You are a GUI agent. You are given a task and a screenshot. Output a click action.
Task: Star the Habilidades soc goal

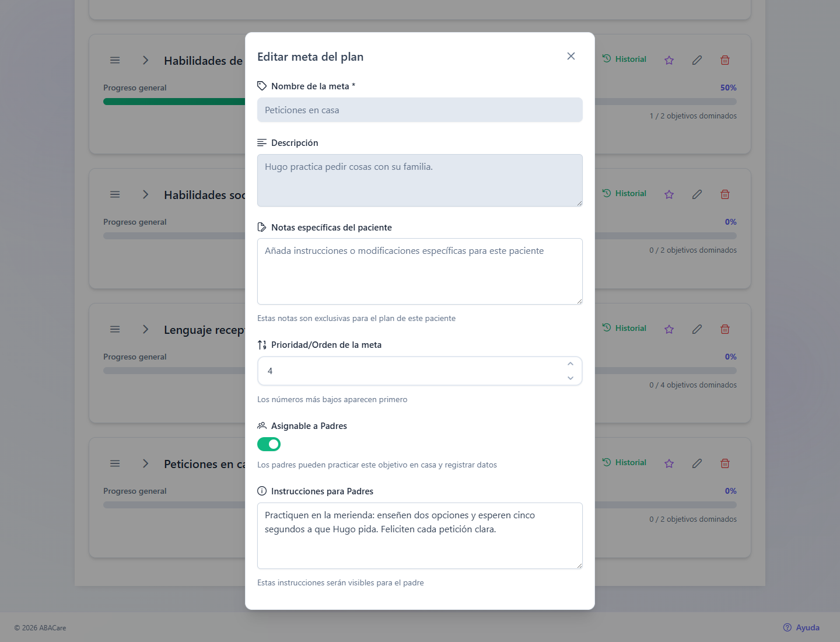[669, 194]
